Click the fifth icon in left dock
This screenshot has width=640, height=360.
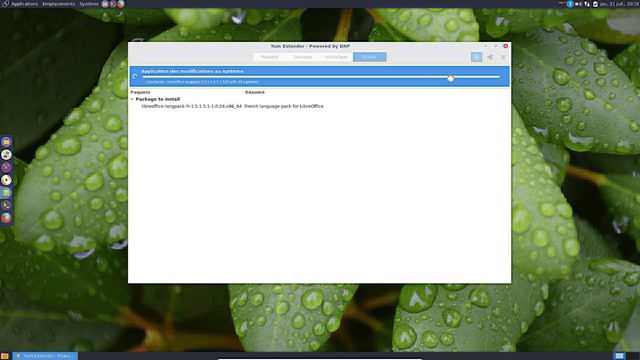(6, 193)
